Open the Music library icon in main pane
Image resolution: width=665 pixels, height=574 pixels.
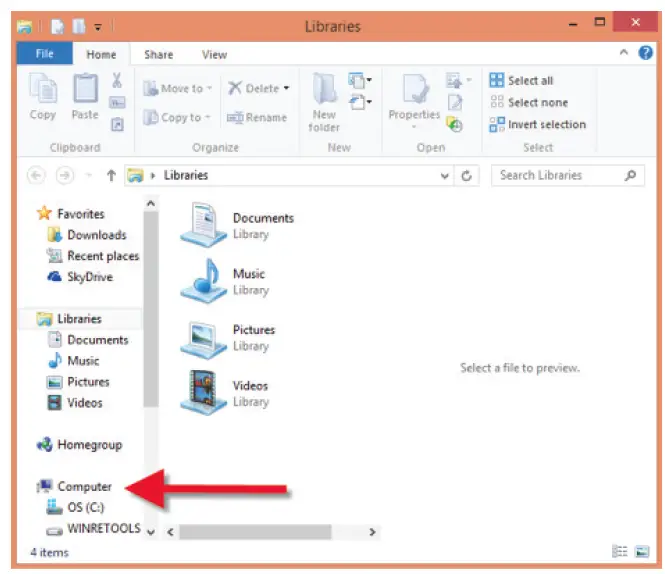204,281
